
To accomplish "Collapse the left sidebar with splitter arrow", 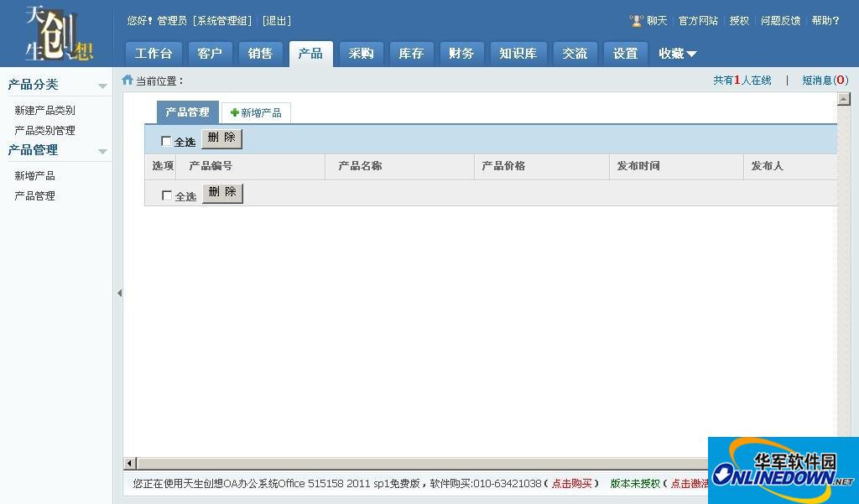I will point(119,293).
